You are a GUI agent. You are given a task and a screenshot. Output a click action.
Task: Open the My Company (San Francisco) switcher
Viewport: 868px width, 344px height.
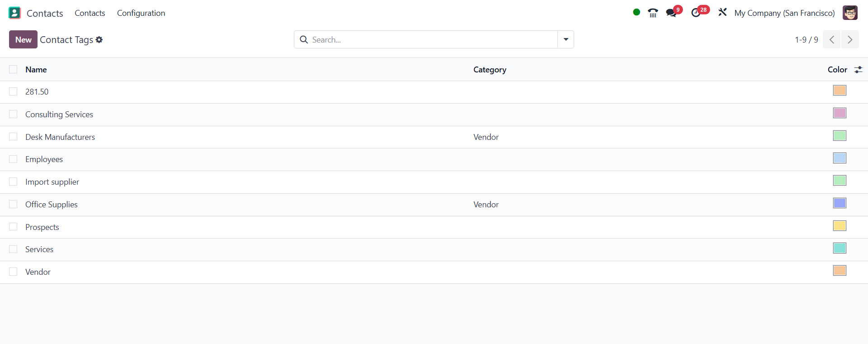click(x=784, y=13)
